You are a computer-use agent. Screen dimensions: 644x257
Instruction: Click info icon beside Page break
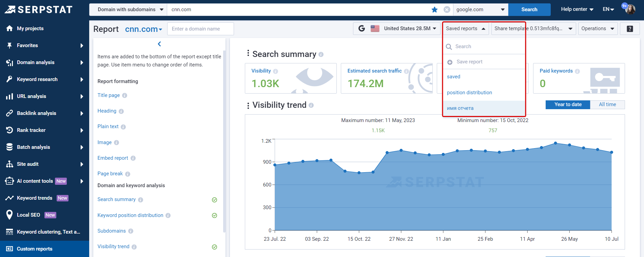[128, 174]
